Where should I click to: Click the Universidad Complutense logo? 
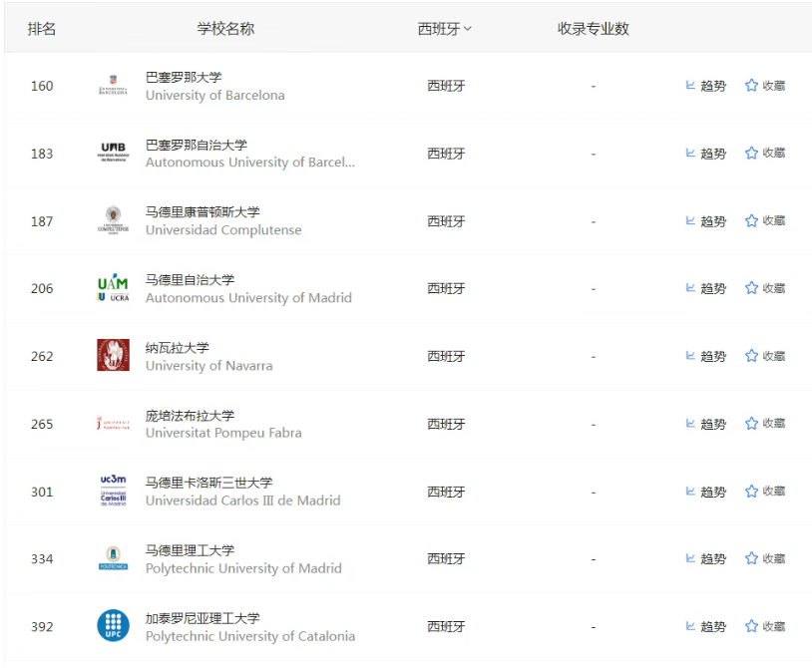pyautogui.click(x=113, y=220)
